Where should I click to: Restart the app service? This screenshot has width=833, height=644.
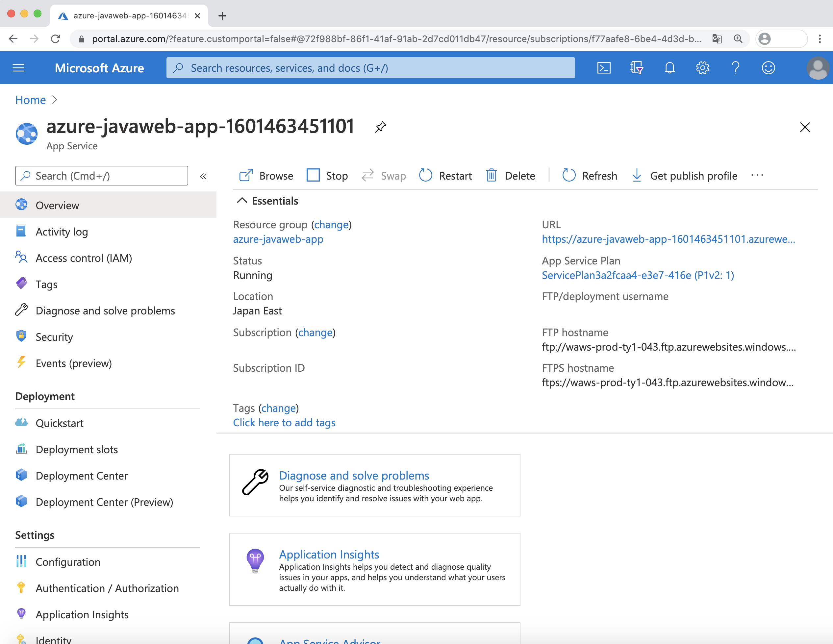pos(445,176)
